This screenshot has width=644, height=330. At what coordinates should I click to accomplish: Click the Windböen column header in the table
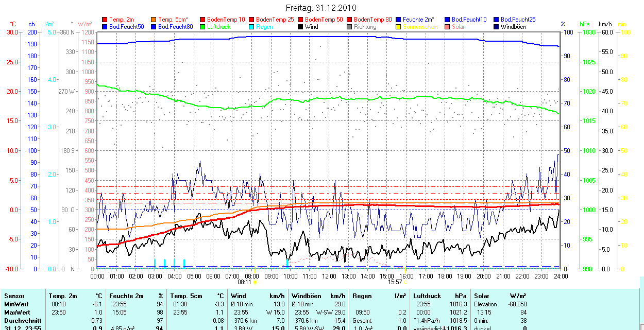pyautogui.click(x=306, y=296)
